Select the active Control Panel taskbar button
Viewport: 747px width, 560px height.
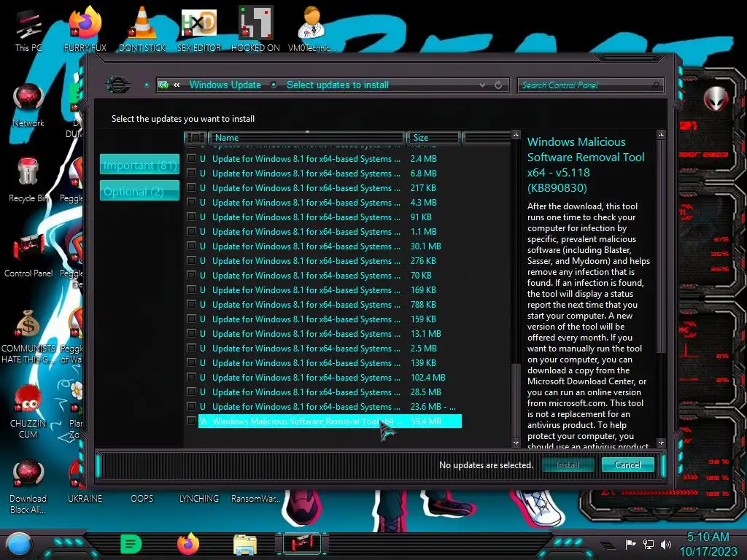302,544
